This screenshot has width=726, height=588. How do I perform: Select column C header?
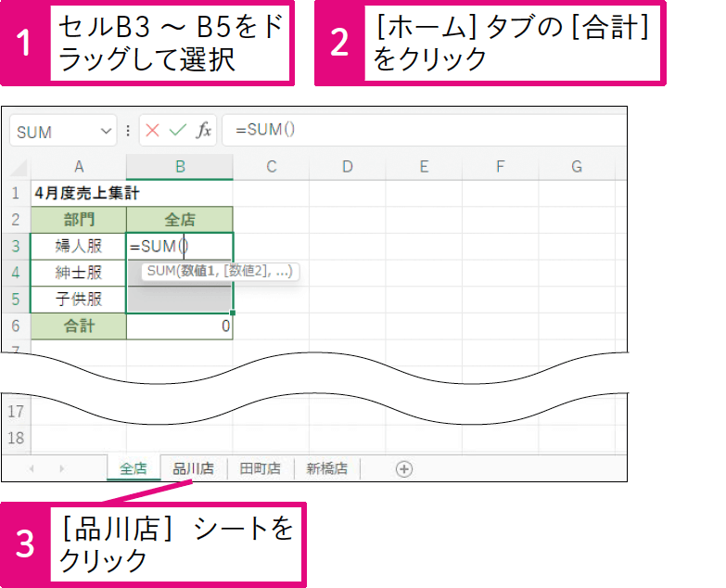272,167
